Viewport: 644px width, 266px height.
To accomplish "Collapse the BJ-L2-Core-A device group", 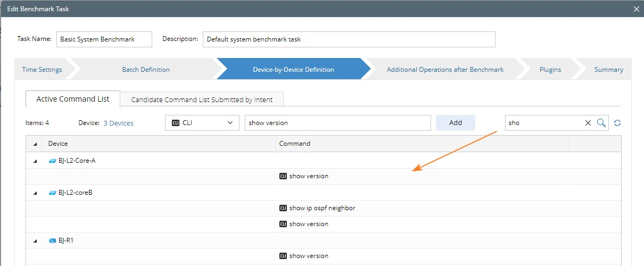I will click(35, 161).
